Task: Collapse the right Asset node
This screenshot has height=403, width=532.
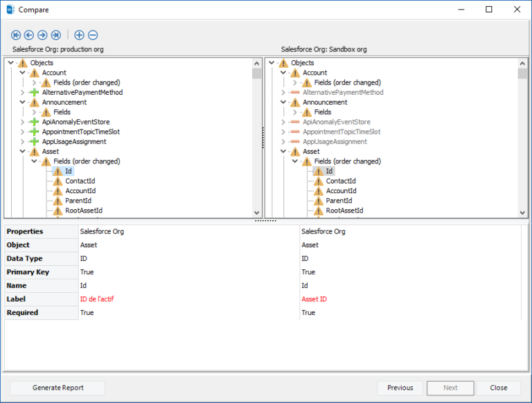Action: pyautogui.click(x=283, y=151)
